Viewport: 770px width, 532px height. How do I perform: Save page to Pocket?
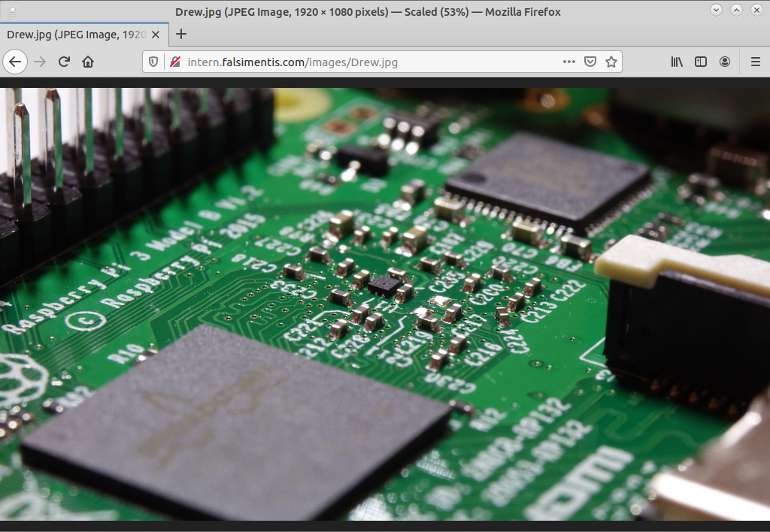coord(590,62)
